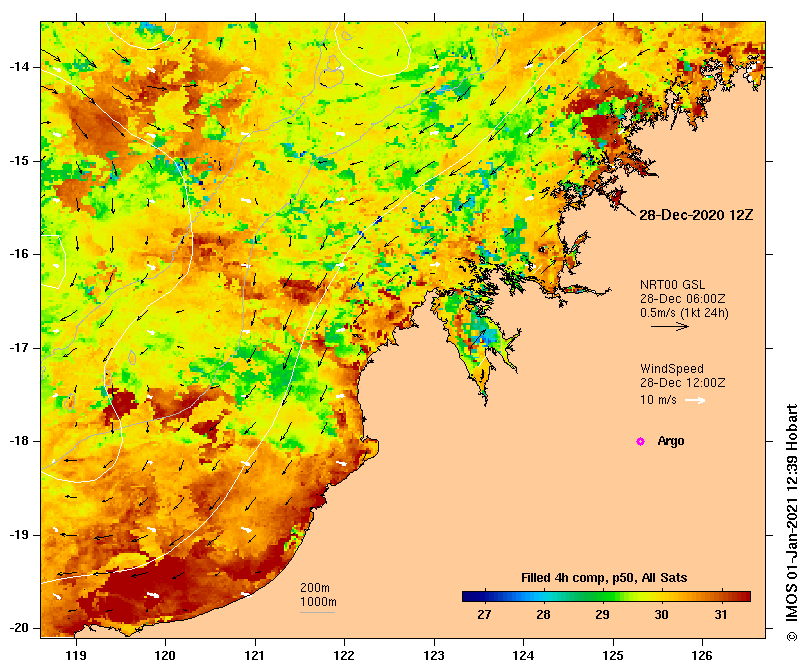The image size is (809, 672).
Task: Click the black 0.5m/s current arrow in the legend
Action: click(x=670, y=326)
